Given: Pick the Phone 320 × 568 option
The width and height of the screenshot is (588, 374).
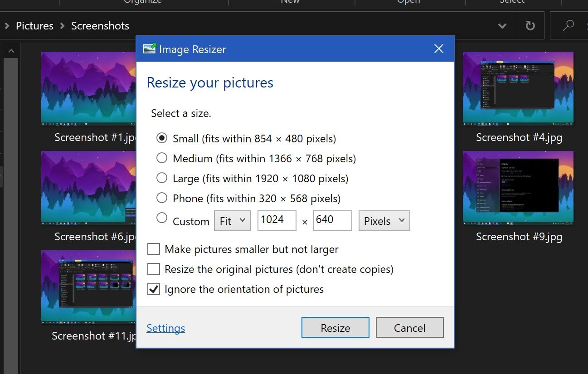Looking at the screenshot, I should (162, 198).
